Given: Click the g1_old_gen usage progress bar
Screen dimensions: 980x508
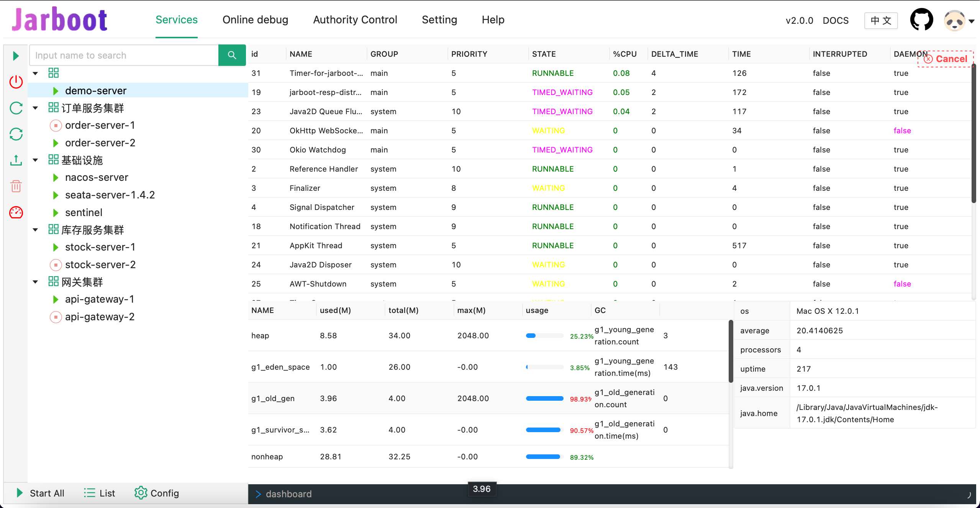Looking at the screenshot, I should tap(544, 398).
